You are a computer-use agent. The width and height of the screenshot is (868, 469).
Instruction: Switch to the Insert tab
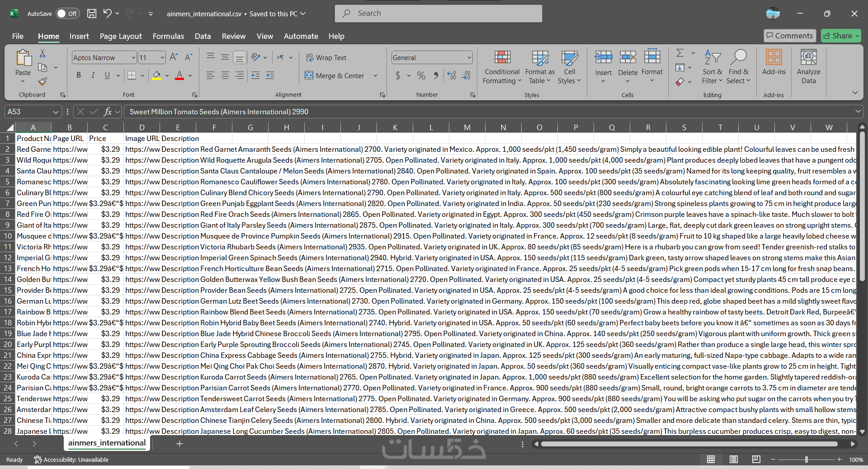pos(79,36)
